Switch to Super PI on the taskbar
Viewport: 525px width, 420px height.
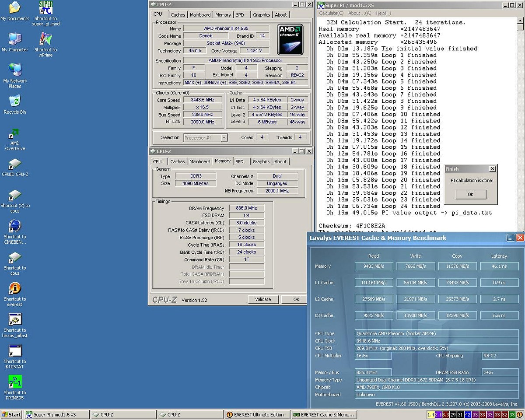tap(56, 415)
